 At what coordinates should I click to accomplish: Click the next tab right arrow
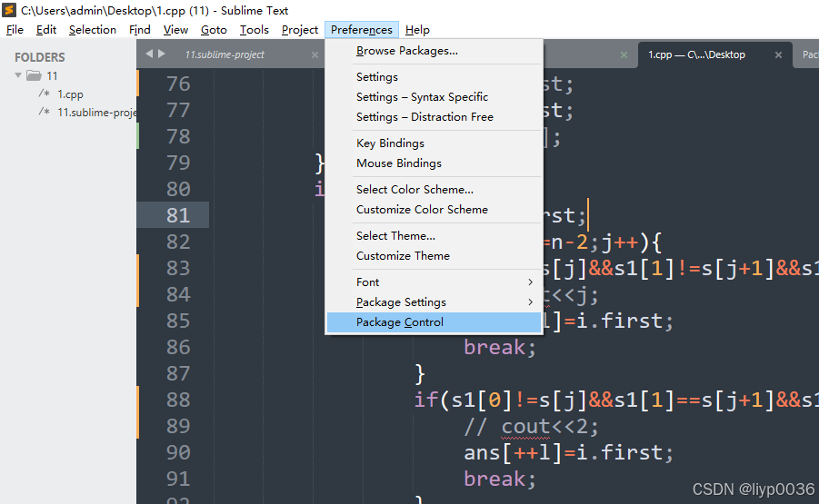162,54
